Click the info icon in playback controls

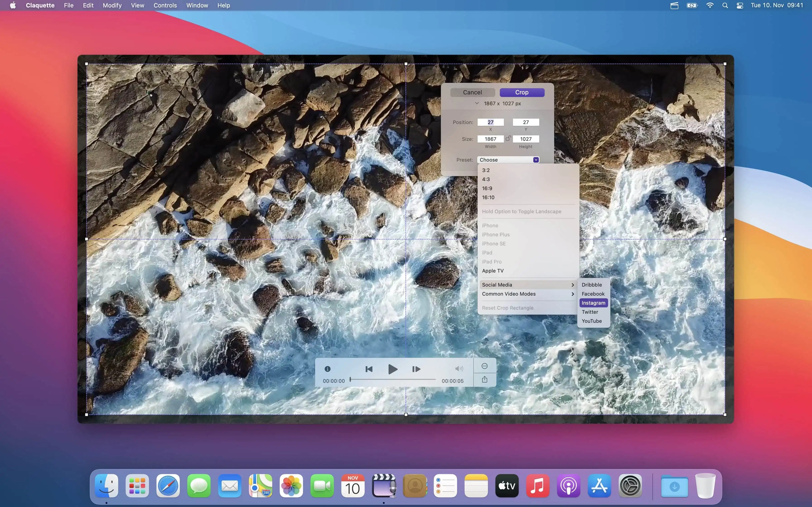(x=327, y=369)
